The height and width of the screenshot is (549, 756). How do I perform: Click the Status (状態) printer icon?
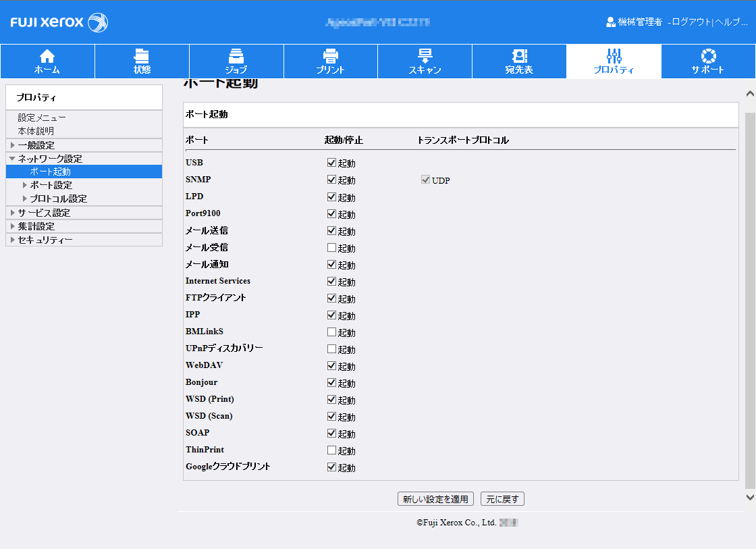point(142,56)
